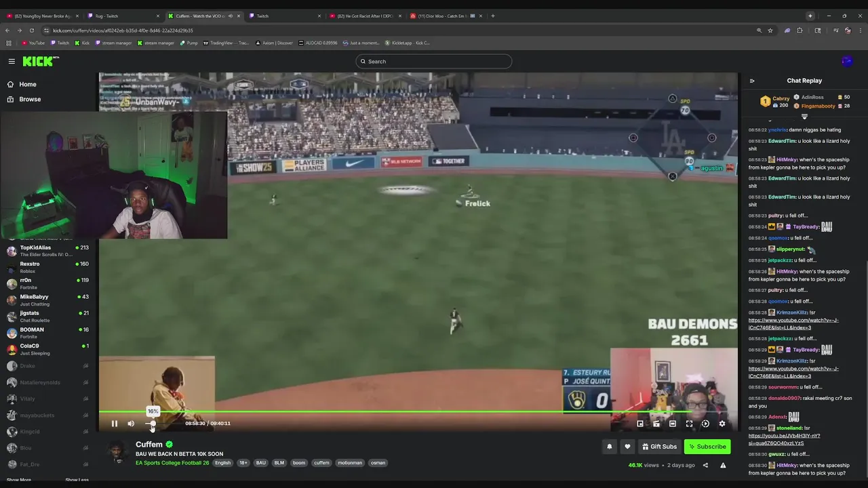Image resolution: width=868 pixels, height=488 pixels.
Task: Open EA Sports College Football 26 category
Action: (x=172, y=463)
